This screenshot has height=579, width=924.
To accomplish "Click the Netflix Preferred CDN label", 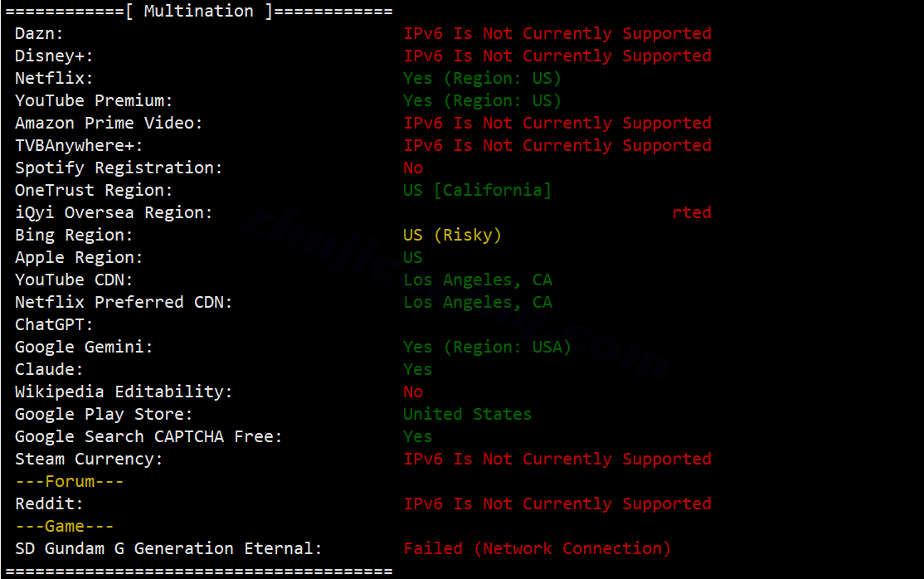I will point(124,303).
